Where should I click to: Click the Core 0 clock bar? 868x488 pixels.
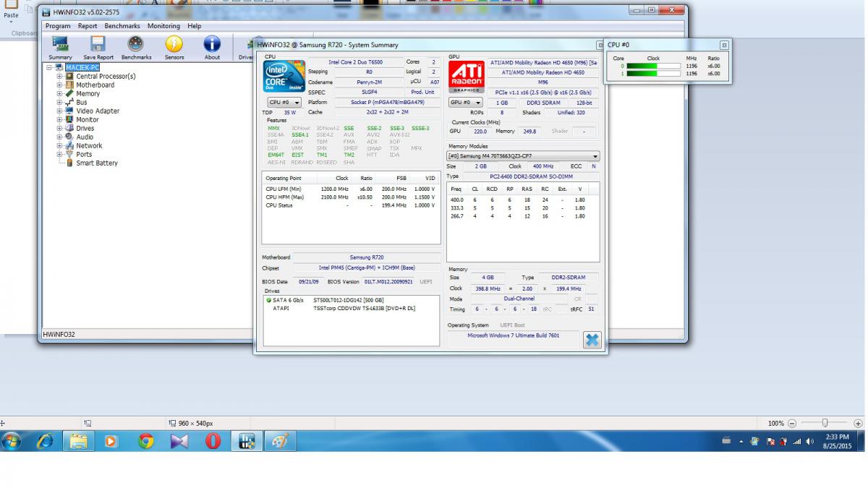pyautogui.click(x=653, y=66)
